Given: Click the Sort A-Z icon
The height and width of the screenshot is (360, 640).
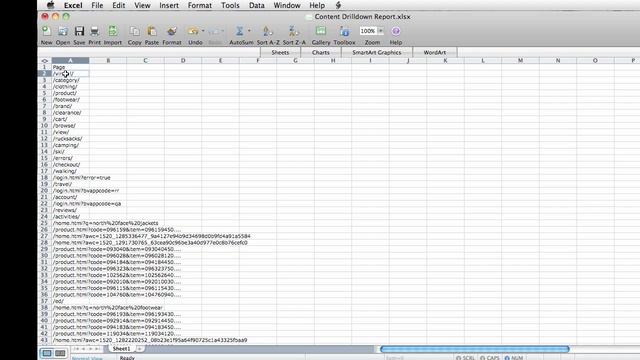Looking at the screenshot, I should 268,31.
